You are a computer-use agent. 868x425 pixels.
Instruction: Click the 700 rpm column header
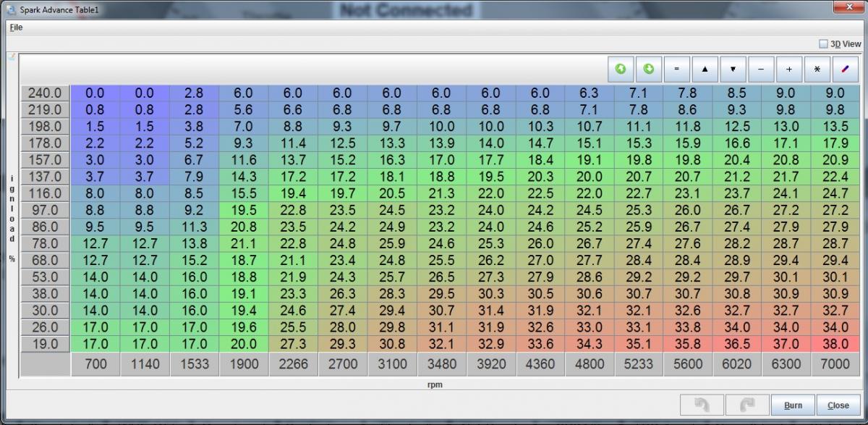coord(95,365)
